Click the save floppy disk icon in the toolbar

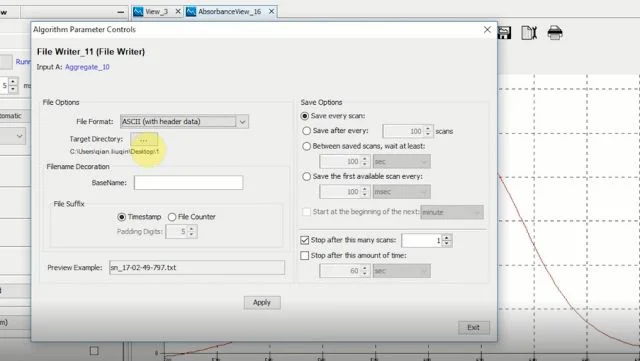pyautogui.click(x=504, y=33)
